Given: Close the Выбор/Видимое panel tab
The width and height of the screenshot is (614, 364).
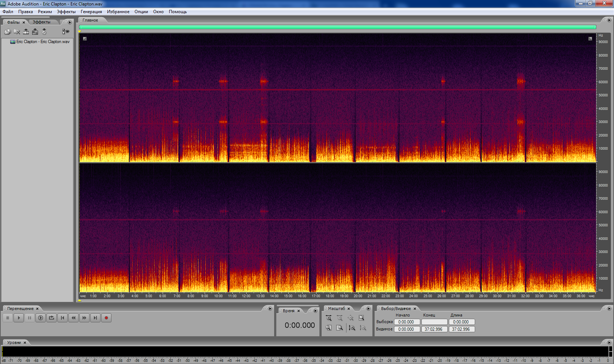Looking at the screenshot, I should click(415, 309).
